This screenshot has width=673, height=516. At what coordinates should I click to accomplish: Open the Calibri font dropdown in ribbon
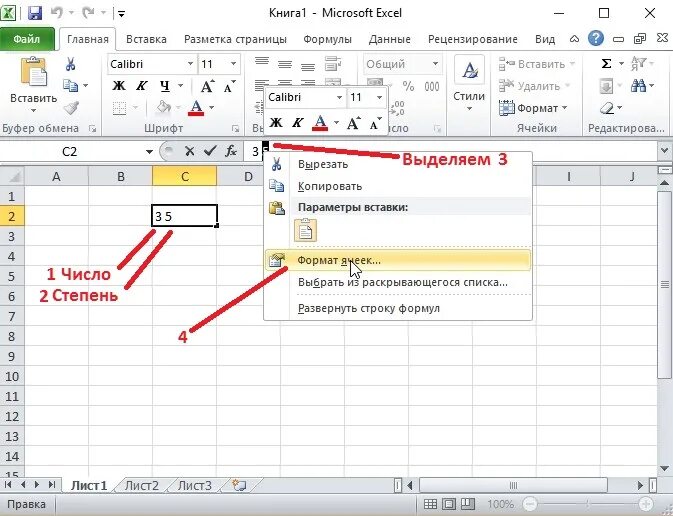point(190,64)
